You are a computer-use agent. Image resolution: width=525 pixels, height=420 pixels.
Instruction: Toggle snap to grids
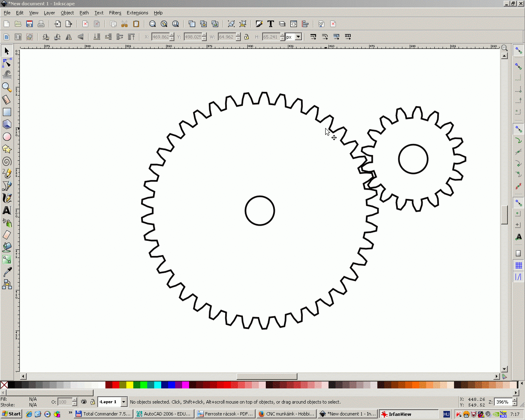click(x=518, y=265)
